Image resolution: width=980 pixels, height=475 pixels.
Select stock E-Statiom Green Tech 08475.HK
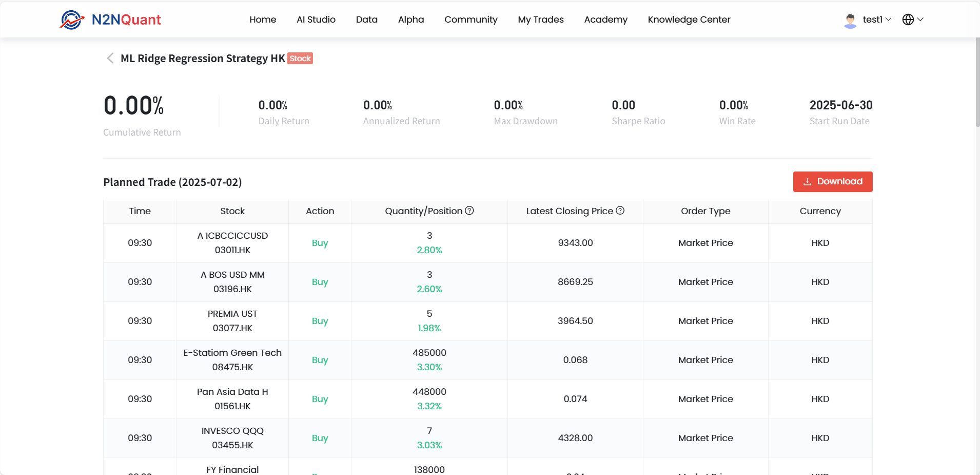232,360
